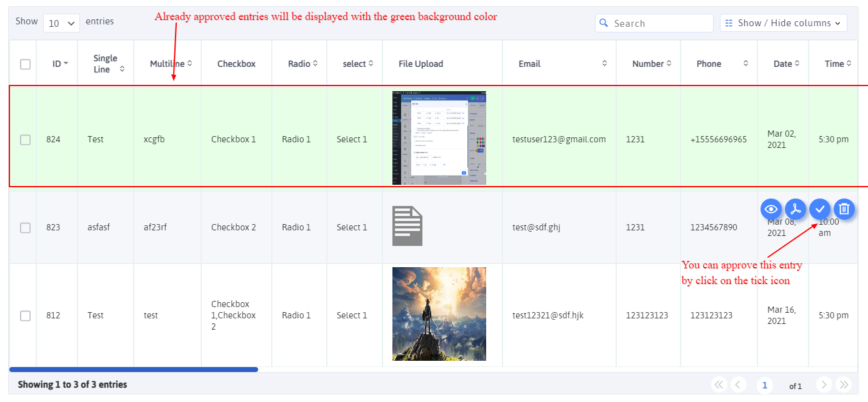868x402 pixels.
Task: Click the number cell 123123123 in Number column
Action: (647, 315)
